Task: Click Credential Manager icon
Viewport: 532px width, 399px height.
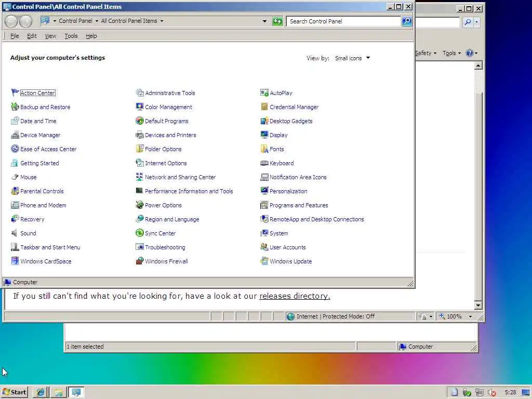Action: coord(264,107)
